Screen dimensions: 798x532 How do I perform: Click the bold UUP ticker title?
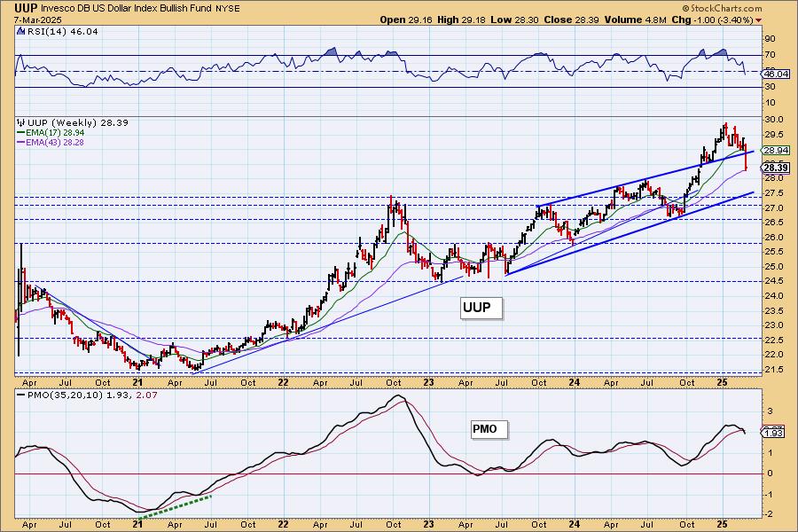(x=25, y=8)
